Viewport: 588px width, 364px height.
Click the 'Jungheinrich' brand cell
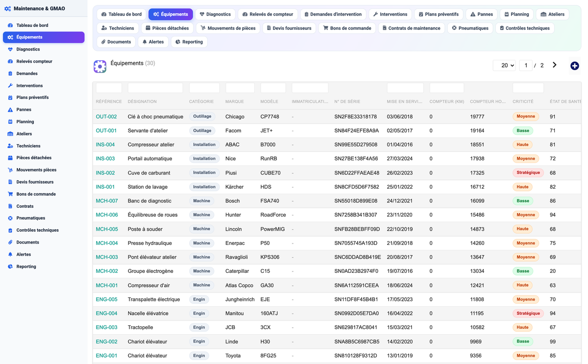pos(240,299)
